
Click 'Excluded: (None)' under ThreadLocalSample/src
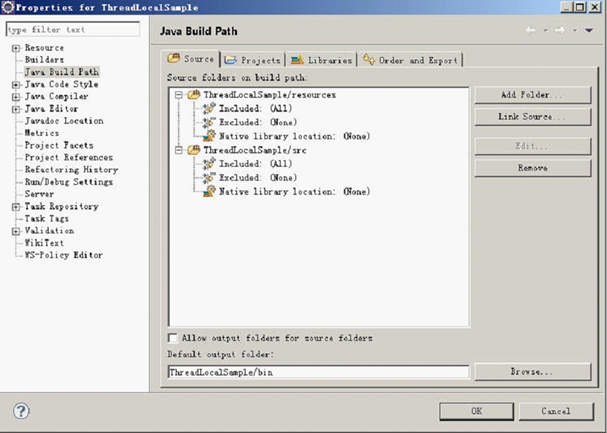pos(258,178)
